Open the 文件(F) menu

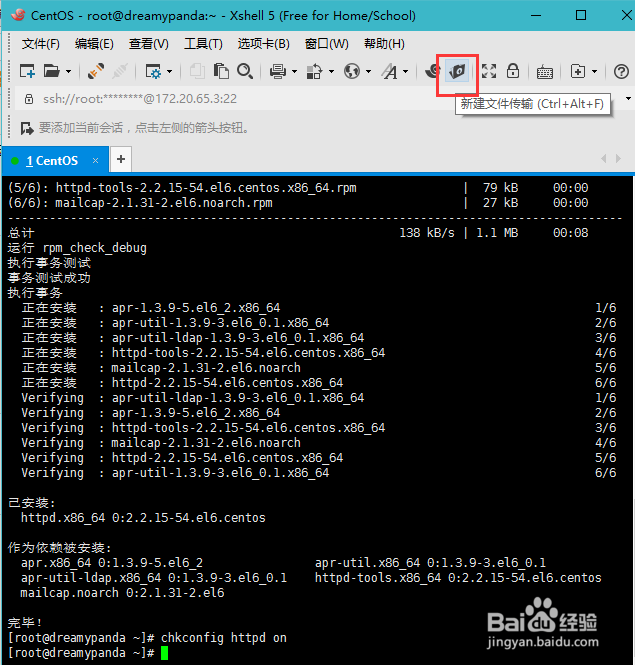(41, 44)
